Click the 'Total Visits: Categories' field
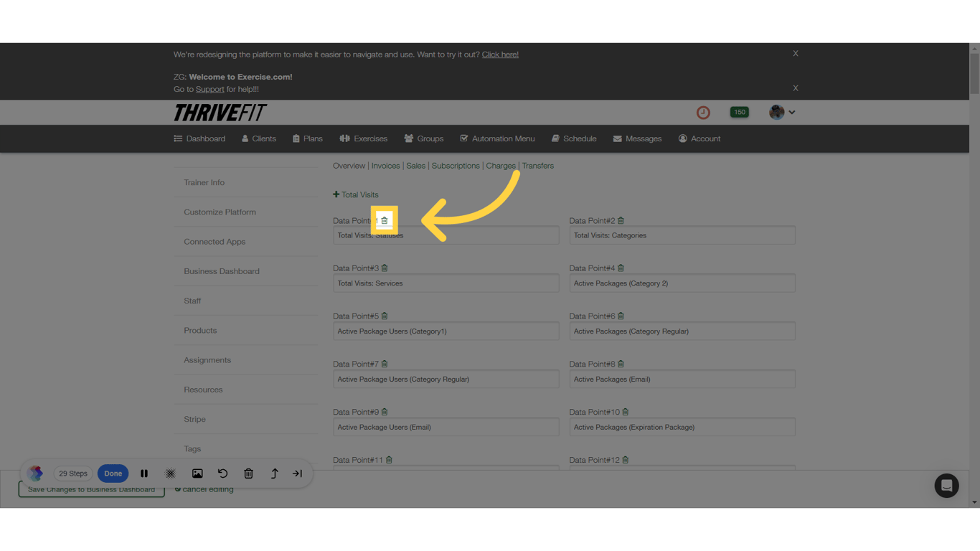980x551 pixels. pos(682,235)
